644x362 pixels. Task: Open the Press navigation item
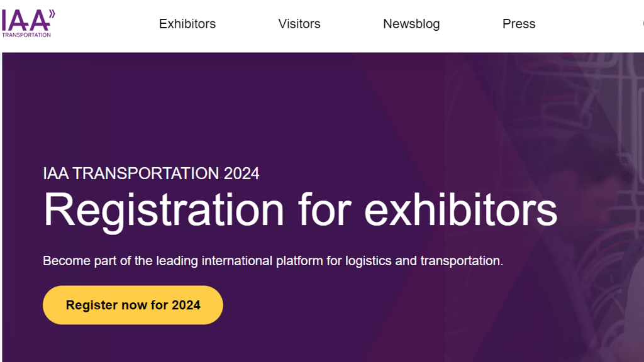pyautogui.click(x=519, y=24)
